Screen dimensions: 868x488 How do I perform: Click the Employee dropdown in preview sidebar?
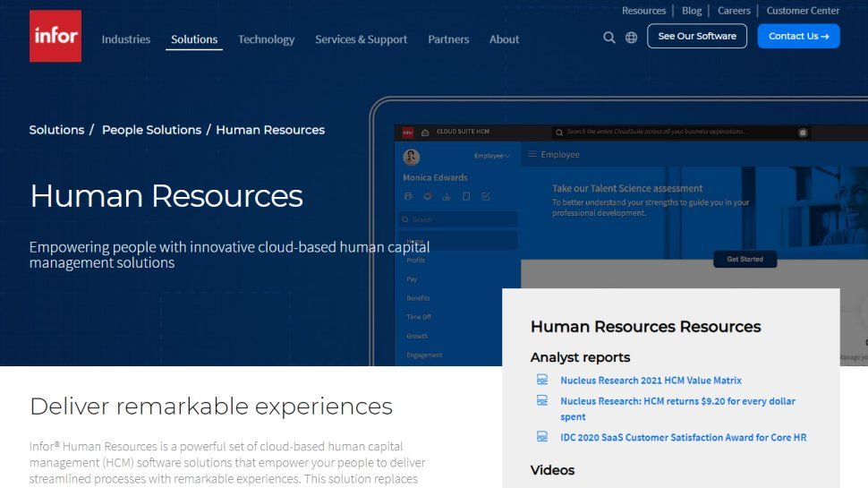click(x=491, y=156)
